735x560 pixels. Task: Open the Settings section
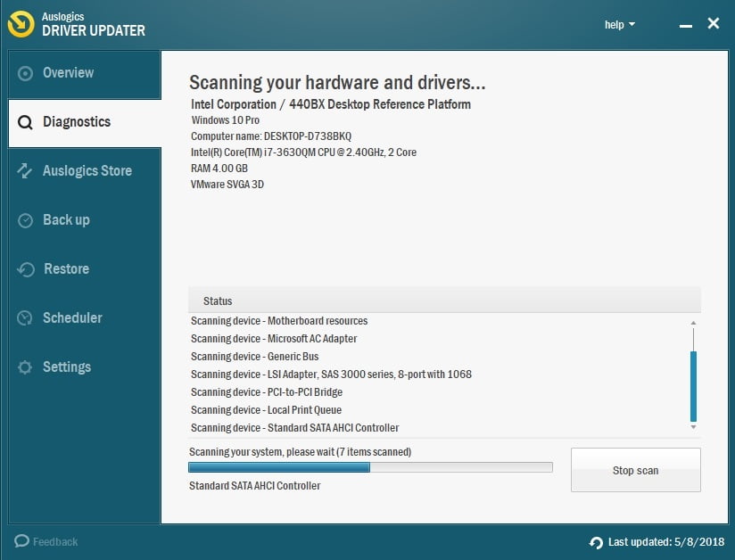coord(85,366)
